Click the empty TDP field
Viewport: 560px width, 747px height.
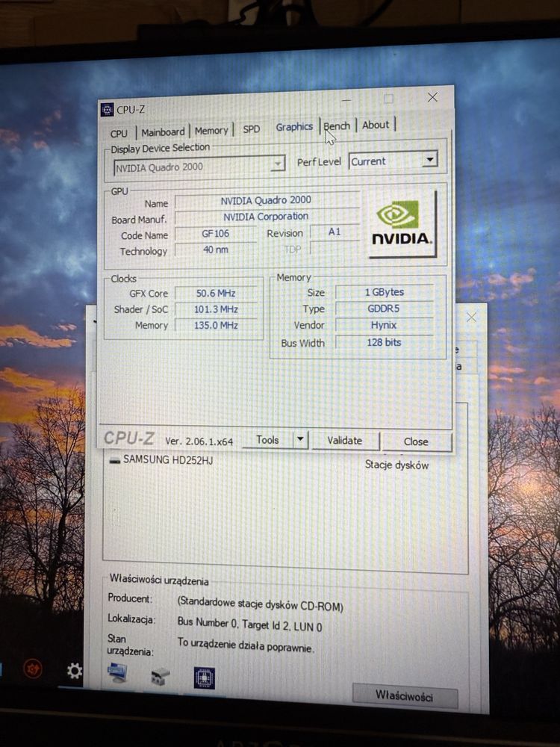pos(335,248)
